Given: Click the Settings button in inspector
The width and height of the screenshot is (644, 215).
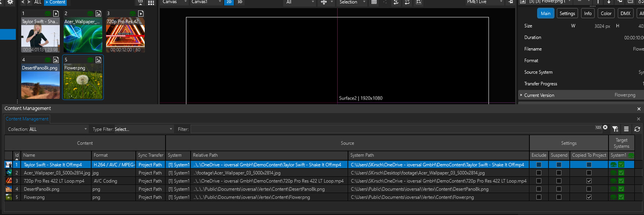Looking at the screenshot, I should point(567,14).
